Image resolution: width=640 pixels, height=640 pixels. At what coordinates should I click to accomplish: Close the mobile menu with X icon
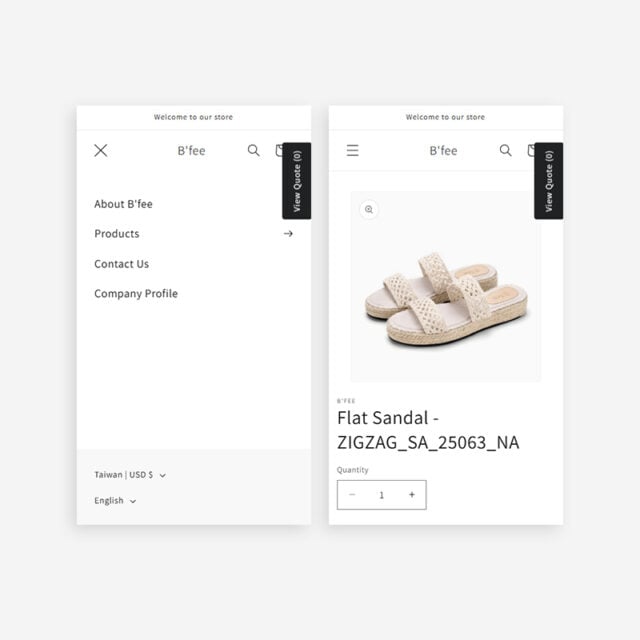101,151
